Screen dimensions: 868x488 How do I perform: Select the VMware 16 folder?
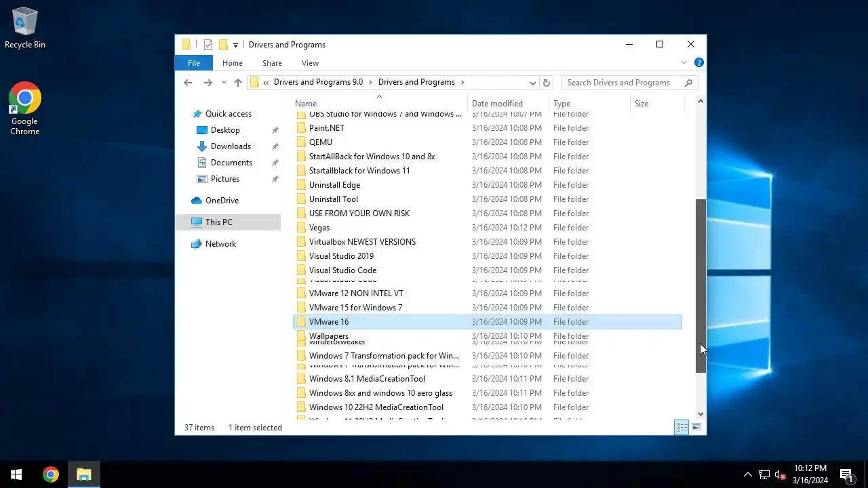(x=487, y=322)
